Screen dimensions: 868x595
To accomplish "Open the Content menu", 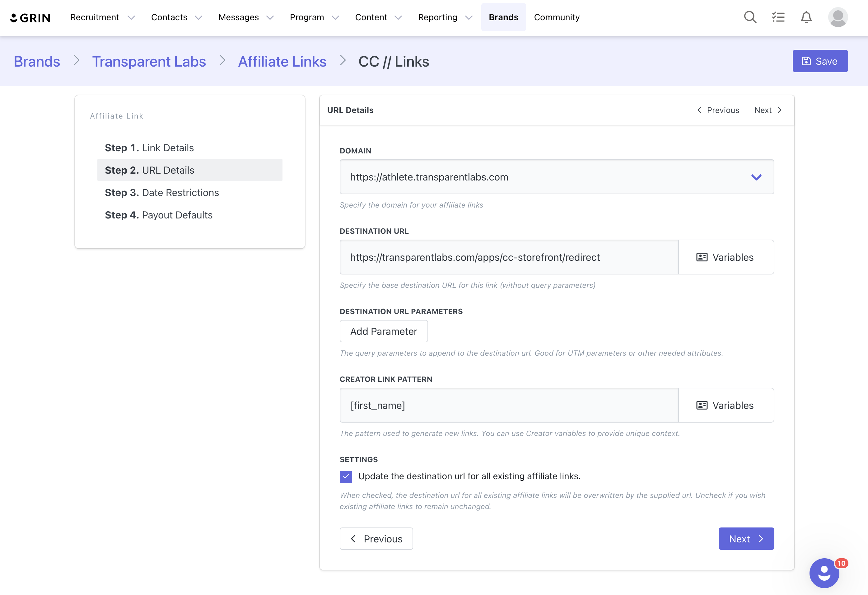I will pyautogui.click(x=371, y=17).
